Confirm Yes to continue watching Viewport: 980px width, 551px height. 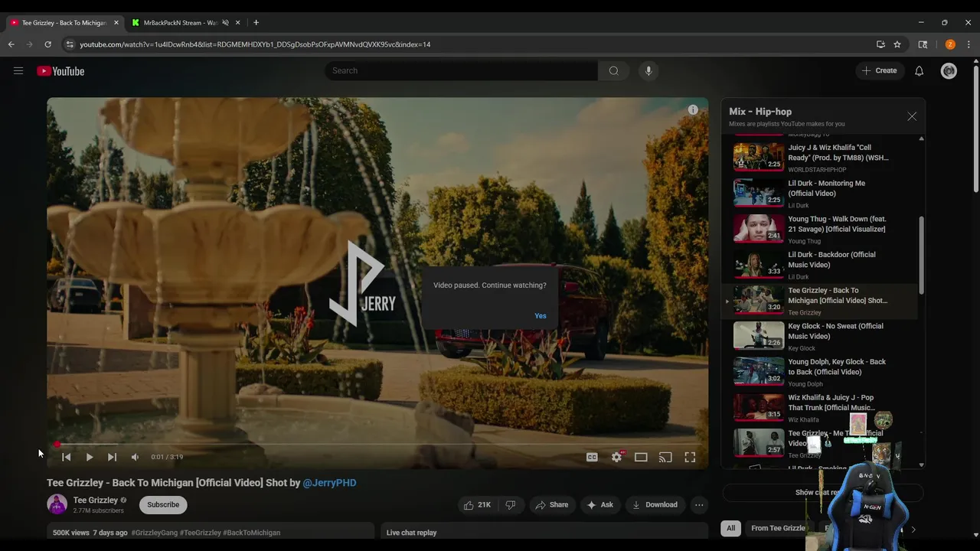click(541, 316)
